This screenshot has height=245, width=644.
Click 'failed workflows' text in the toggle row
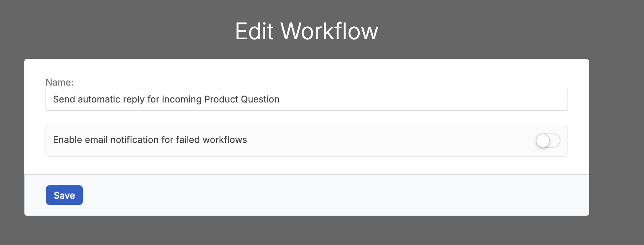[211, 140]
